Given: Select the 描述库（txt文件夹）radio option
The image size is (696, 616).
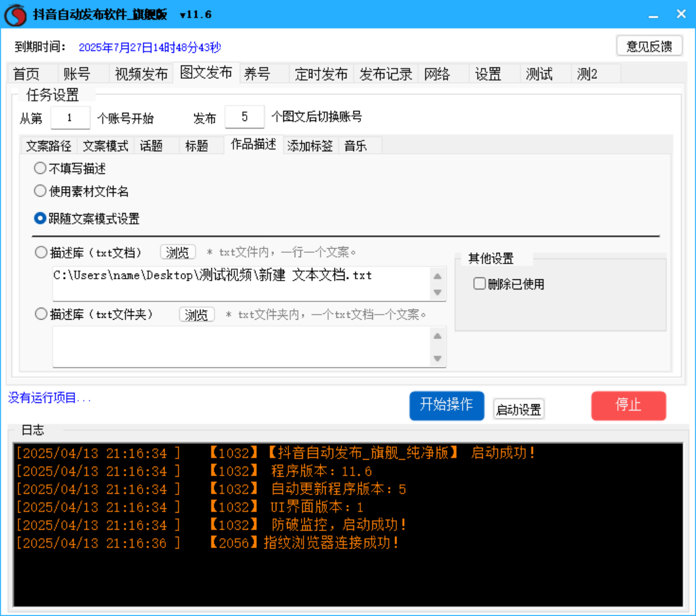Looking at the screenshot, I should pyautogui.click(x=94, y=314).
